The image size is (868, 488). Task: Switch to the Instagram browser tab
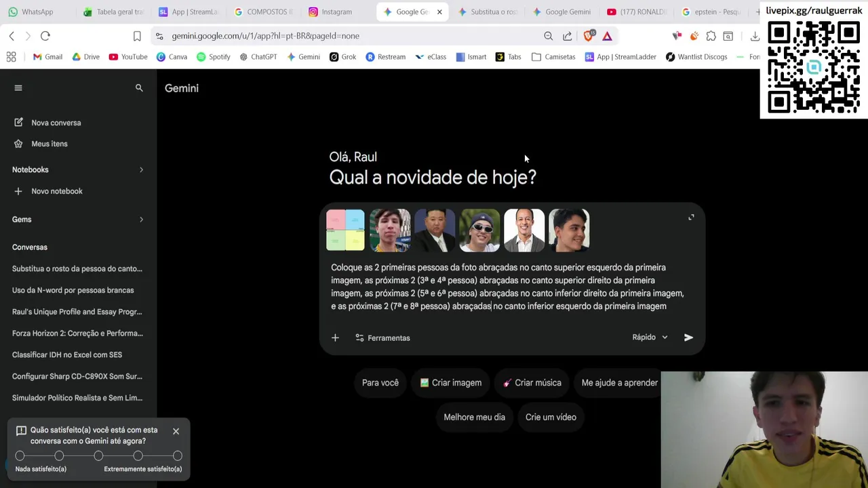pyautogui.click(x=336, y=12)
